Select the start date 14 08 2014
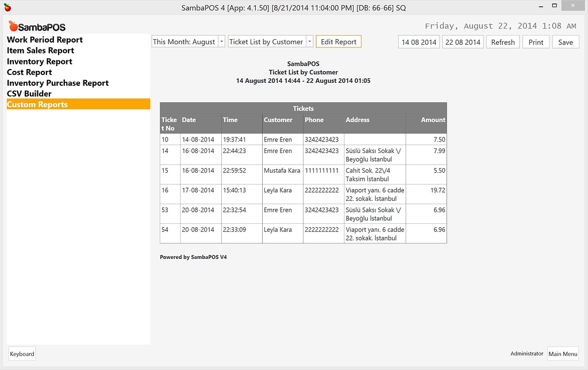The image size is (588, 370). pos(418,41)
